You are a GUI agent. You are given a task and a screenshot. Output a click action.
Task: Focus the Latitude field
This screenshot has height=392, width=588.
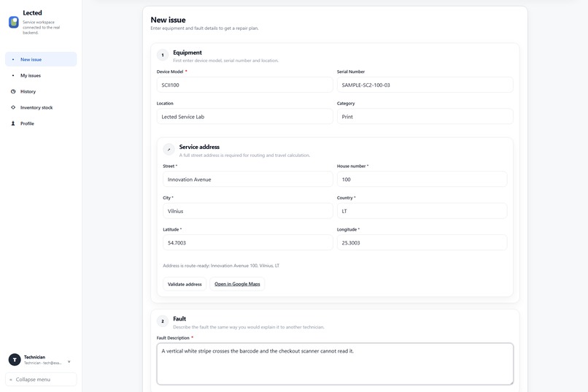click(247, 242)
